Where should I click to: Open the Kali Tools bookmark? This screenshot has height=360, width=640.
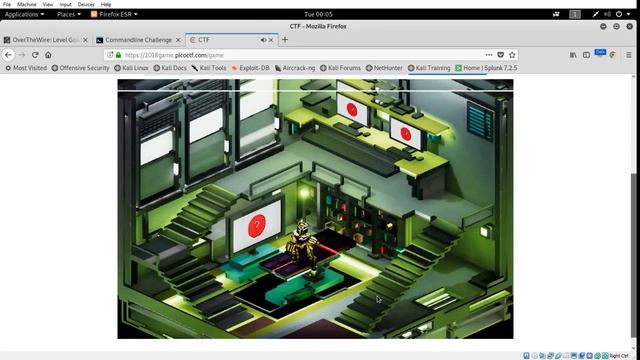[209, 68]
